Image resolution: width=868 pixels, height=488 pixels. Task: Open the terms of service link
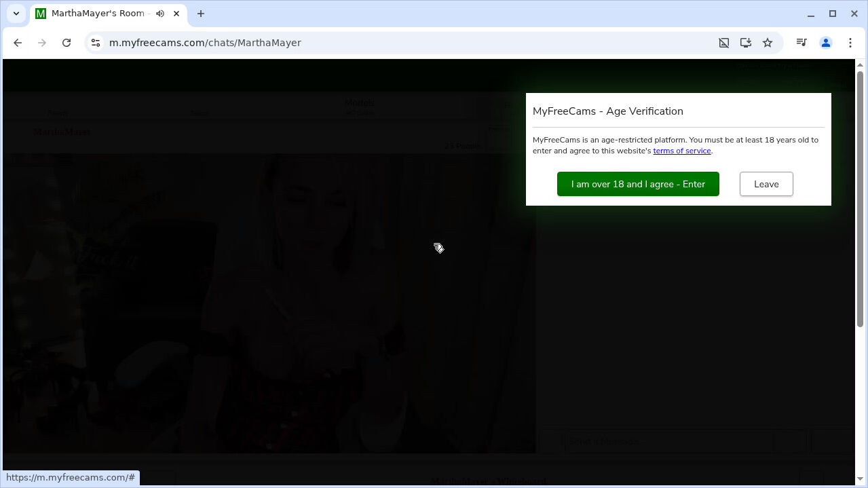click(681, 151)
